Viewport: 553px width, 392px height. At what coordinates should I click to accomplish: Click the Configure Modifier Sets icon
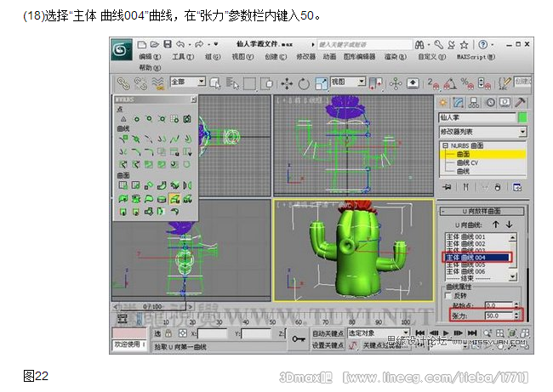click(x=517, y=187)
